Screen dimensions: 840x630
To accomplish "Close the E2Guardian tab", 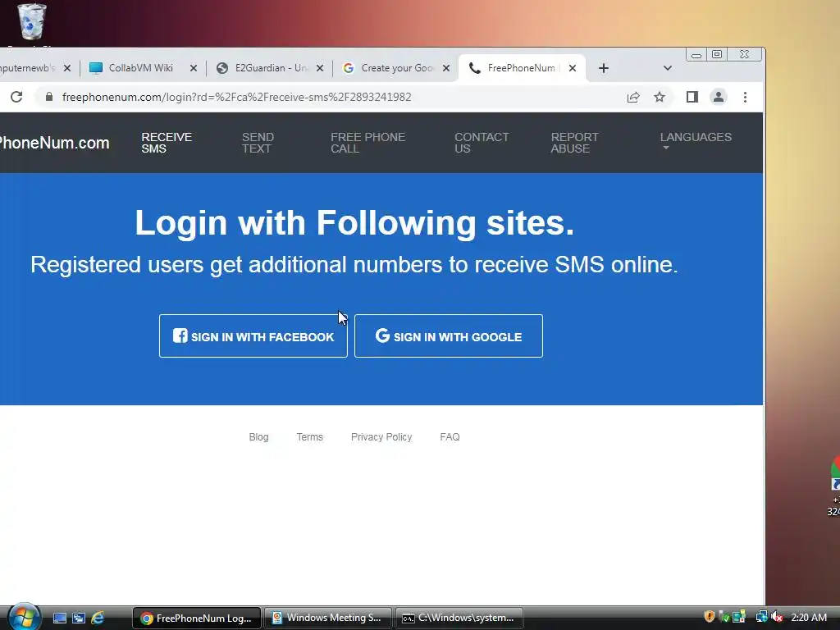I will (320, 68).
